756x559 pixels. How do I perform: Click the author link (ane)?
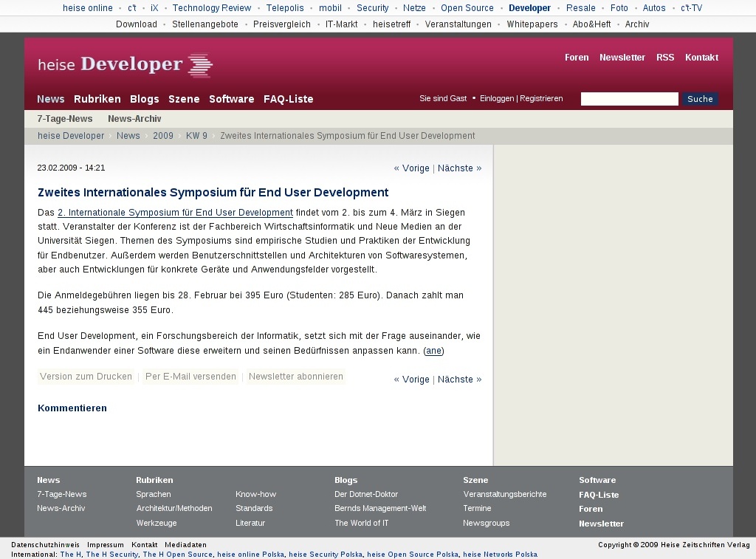click(x=433, y=351)
